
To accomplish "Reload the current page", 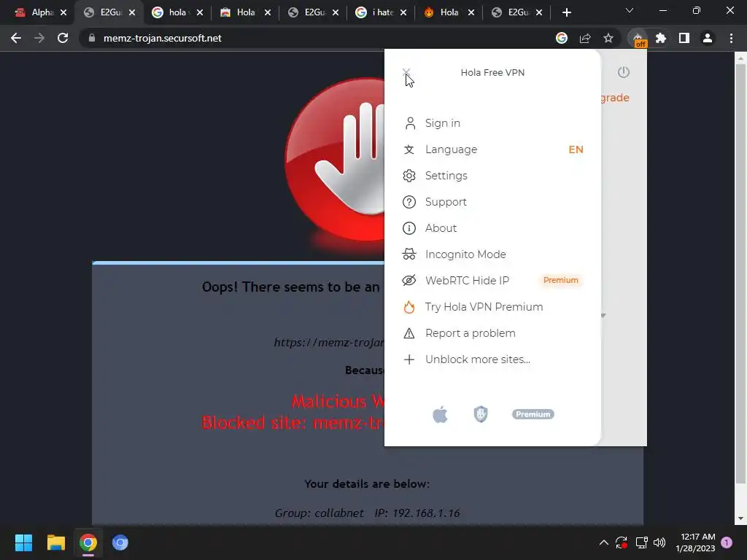I will (63, 38).
